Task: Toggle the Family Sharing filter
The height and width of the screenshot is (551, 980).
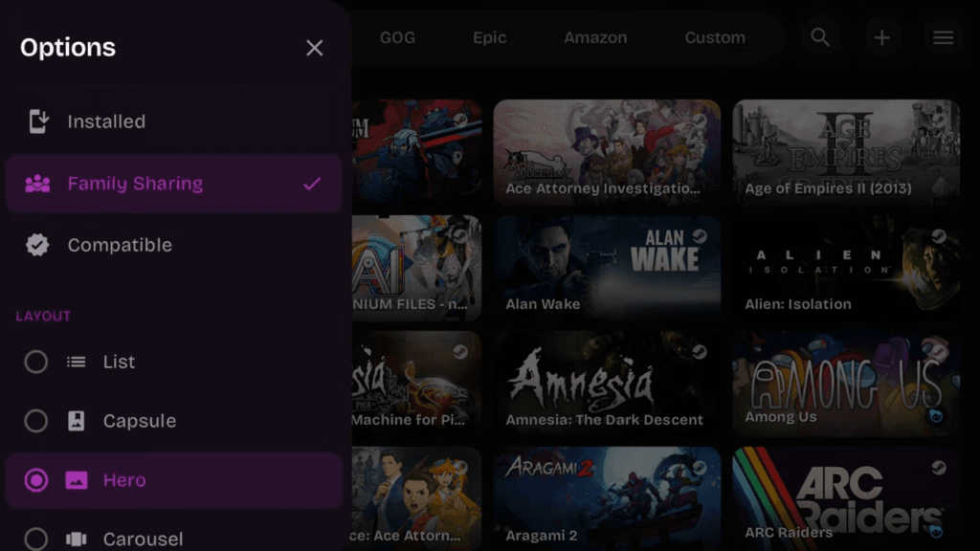Action: pos(174,184)
